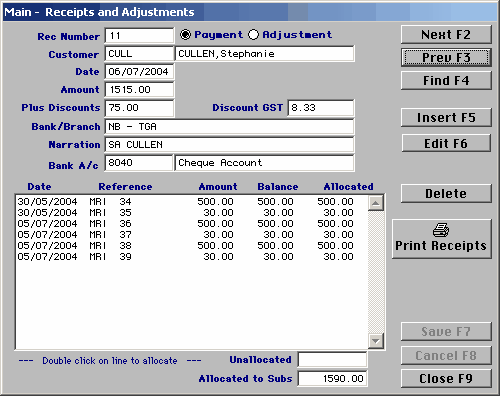The width and height of the screenshot is (500, 396).
Task: Select the MRI 37 line
Action: (x=192, y=235)
